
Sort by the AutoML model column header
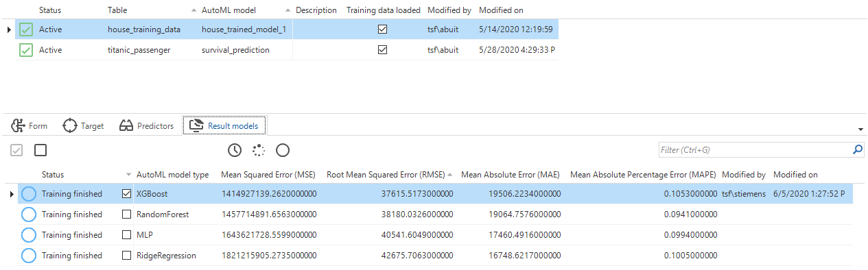230,10
